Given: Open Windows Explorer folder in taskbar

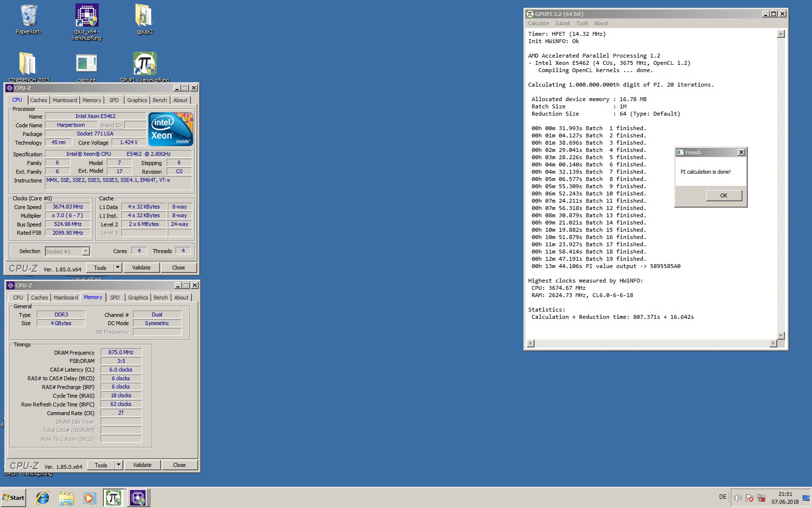Looking at the screenshot, I should point(66,498).
